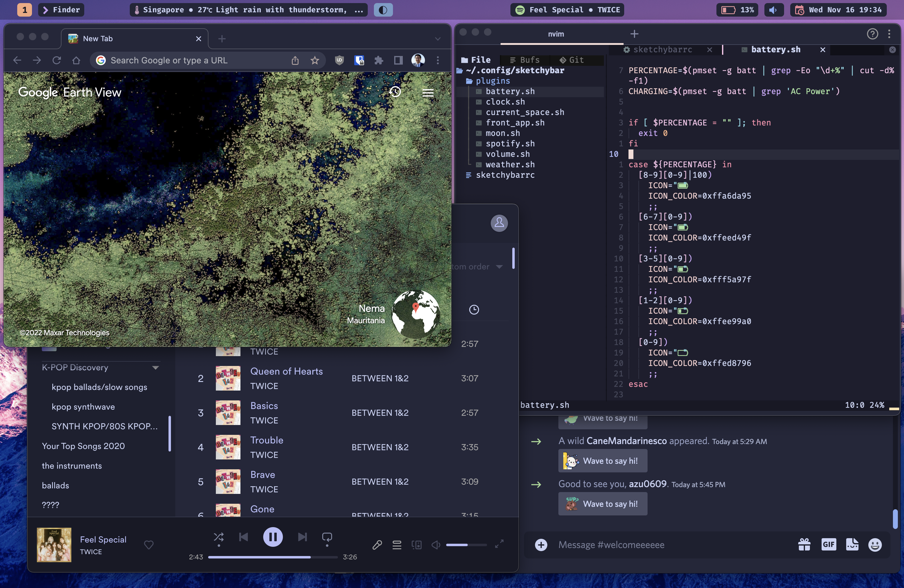Click the attachment plus icon in Discord
The image size is (904, 588).
[x=541, y=545]
